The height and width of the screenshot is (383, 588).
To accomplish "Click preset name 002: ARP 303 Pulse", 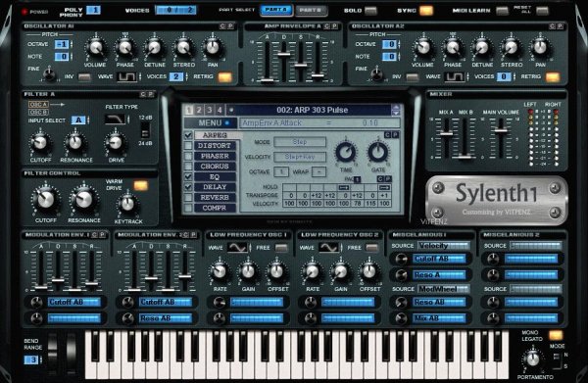I will 313,110.
